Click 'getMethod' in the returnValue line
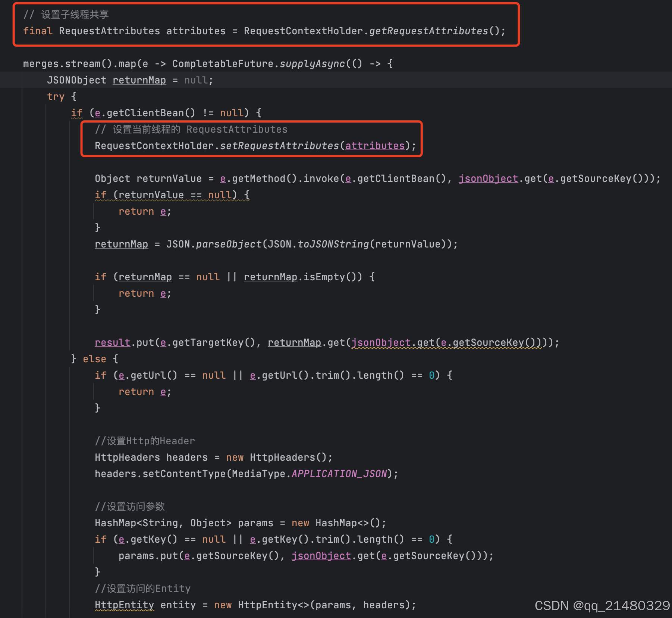 click(x=258, y=179)
